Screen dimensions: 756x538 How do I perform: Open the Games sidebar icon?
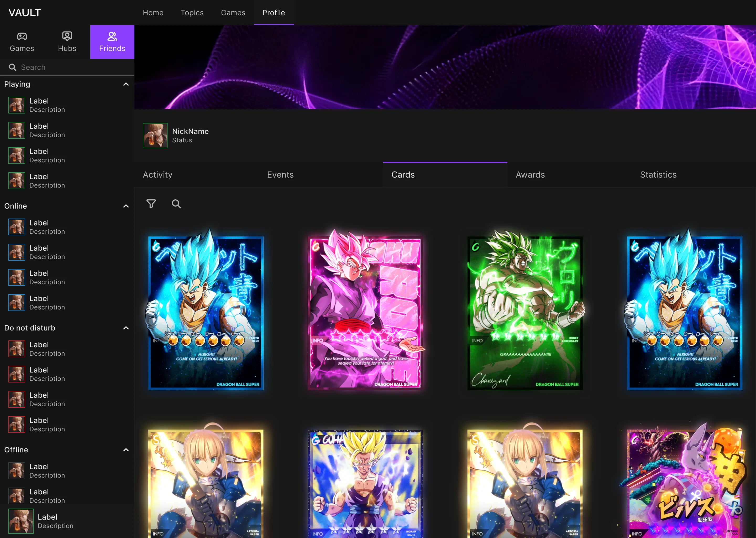pos(22,42)
